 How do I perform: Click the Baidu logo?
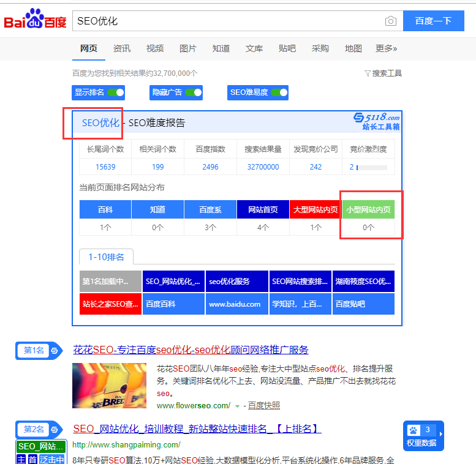[35, 19]
